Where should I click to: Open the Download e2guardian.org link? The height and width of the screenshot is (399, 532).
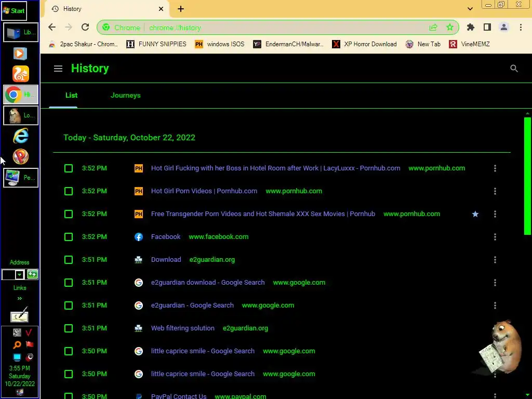pos(166,260)
